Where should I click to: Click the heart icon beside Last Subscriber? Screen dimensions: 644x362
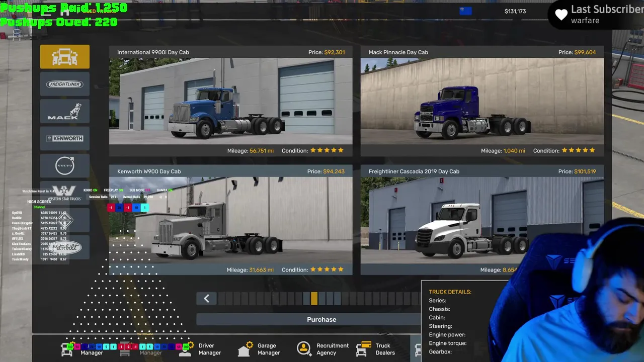(561, 15)
